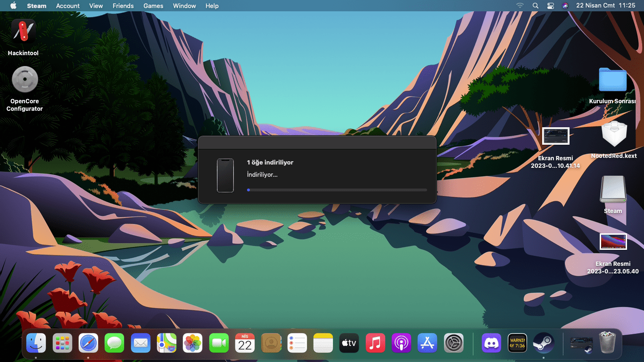This screenshot has height=362, width=644.
Task: Open the Apple menu
Action: 13,6
